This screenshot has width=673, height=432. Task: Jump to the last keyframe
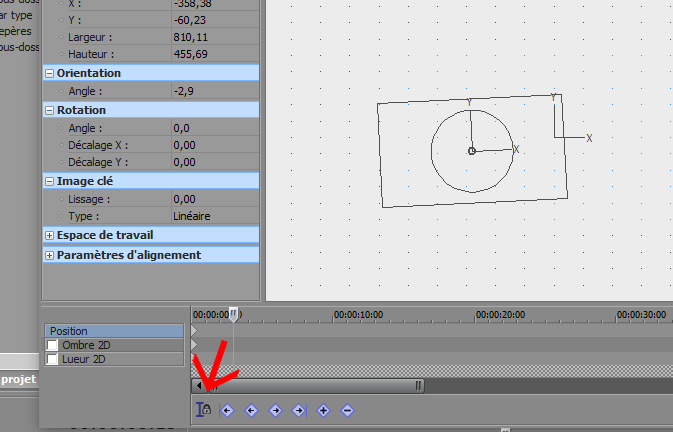[299, 409]
